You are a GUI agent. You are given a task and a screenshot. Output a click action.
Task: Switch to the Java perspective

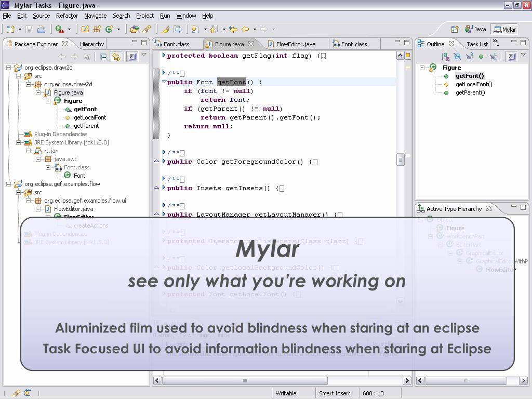point(475,30)
